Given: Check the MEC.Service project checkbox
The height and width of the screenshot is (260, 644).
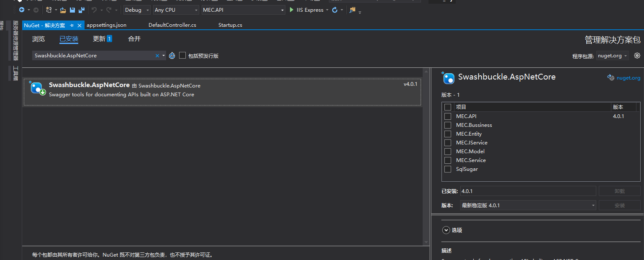Looking at the screenshot, I should pos(448,160).
